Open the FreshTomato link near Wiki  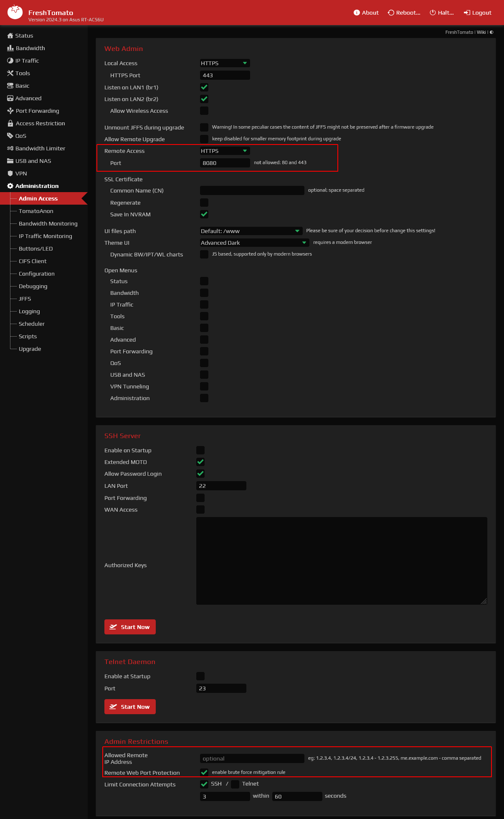[459, 32]
